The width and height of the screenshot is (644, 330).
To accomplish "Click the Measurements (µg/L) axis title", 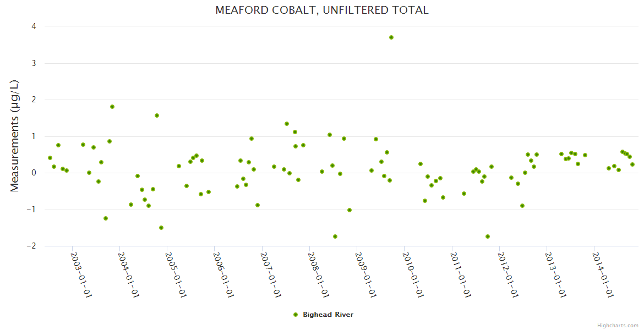I will 15,136.
